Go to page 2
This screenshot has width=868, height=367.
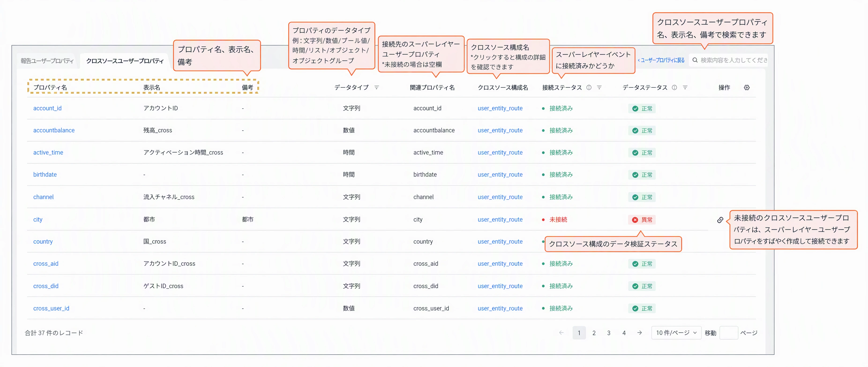point(594,333)
